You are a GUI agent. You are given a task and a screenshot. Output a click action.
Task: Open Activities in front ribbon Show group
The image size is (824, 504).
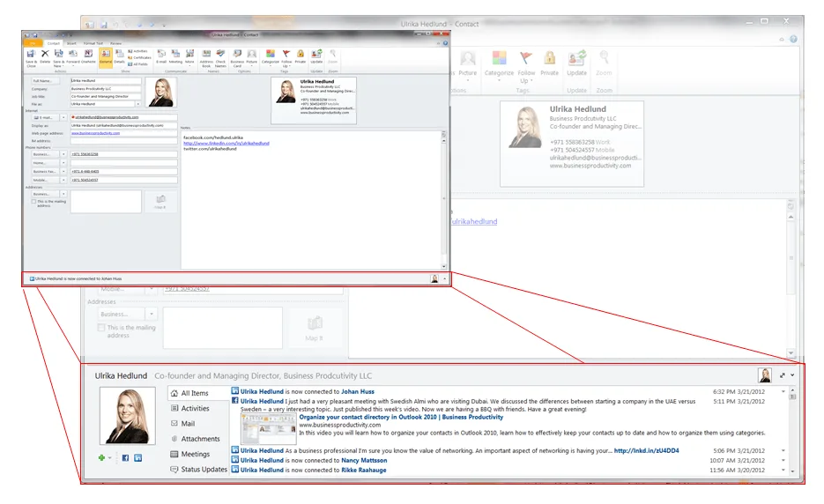point(138,51)
